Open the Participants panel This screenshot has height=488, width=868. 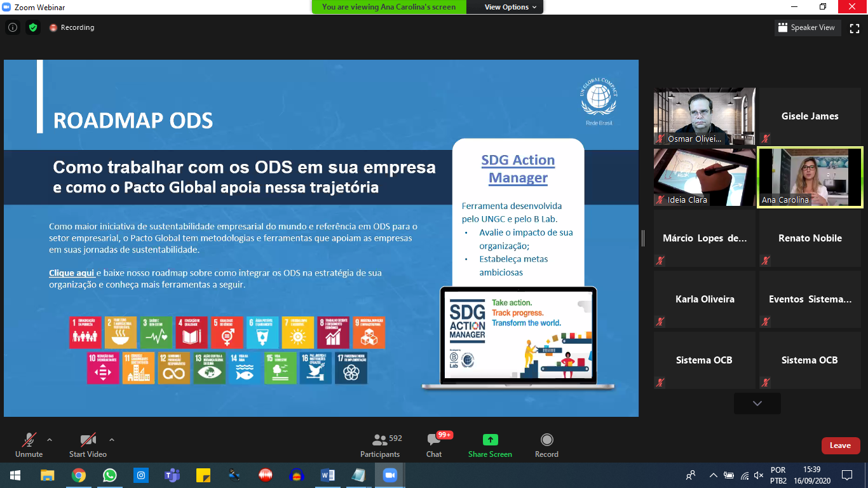click(380, 445)
